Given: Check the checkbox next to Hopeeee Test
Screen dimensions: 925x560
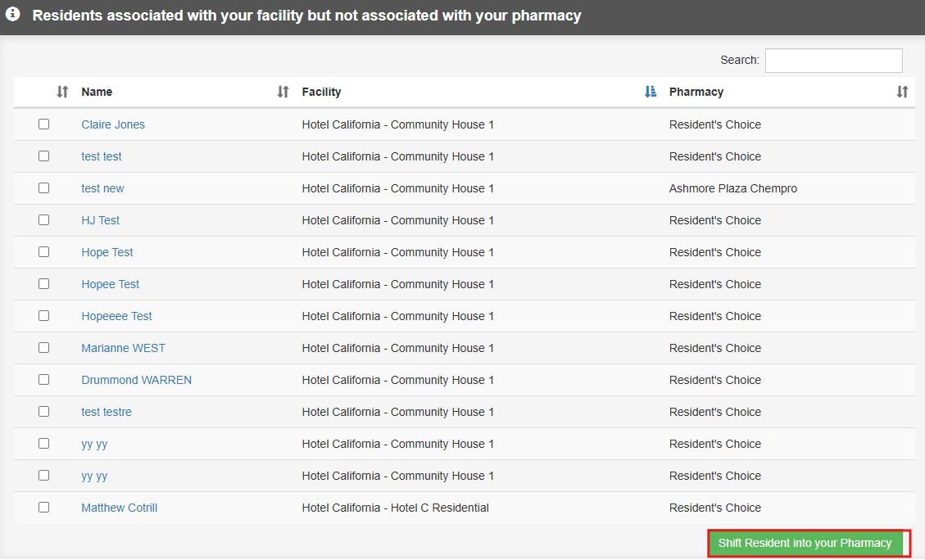Looking at the screenshot, I should click(43, 315).
